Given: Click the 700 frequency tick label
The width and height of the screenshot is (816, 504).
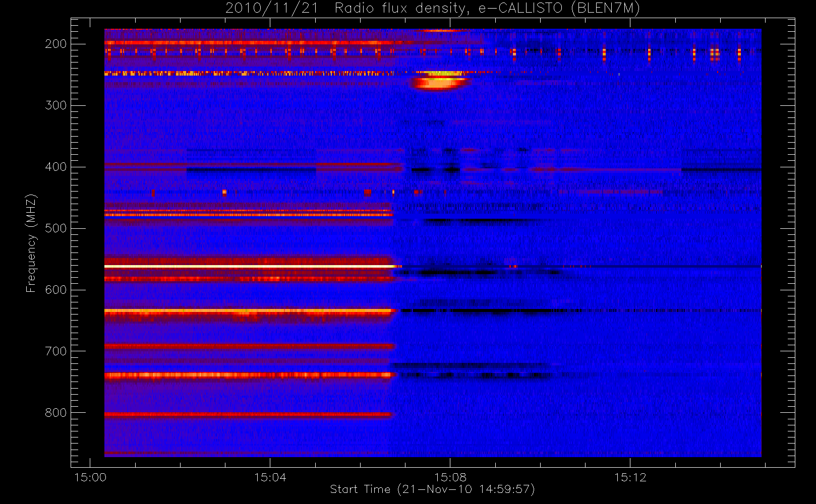Looking at the screenshot, I should (56, 351).
